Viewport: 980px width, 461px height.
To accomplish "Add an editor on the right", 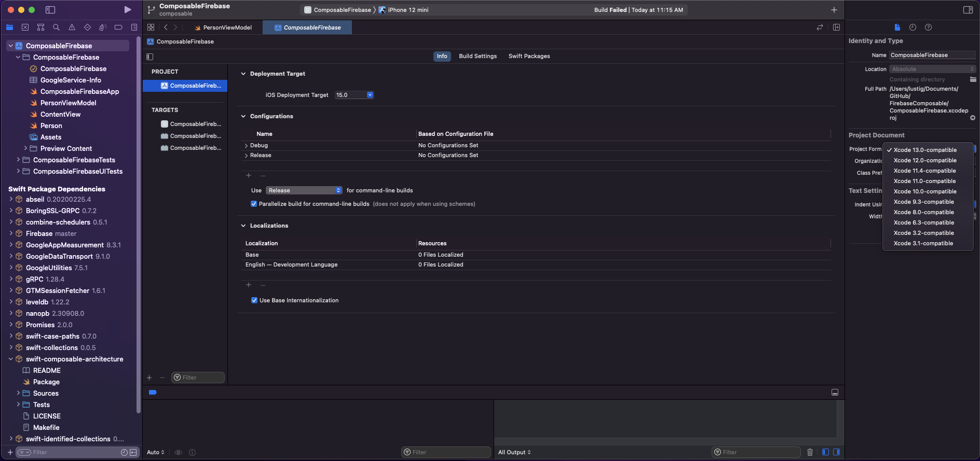I will (836, 27).
